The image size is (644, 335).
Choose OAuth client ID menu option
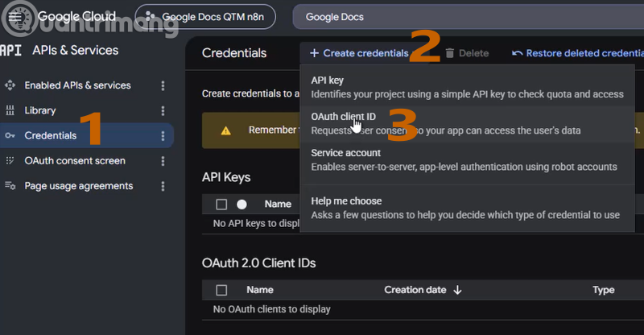click(x=468, y=124)
